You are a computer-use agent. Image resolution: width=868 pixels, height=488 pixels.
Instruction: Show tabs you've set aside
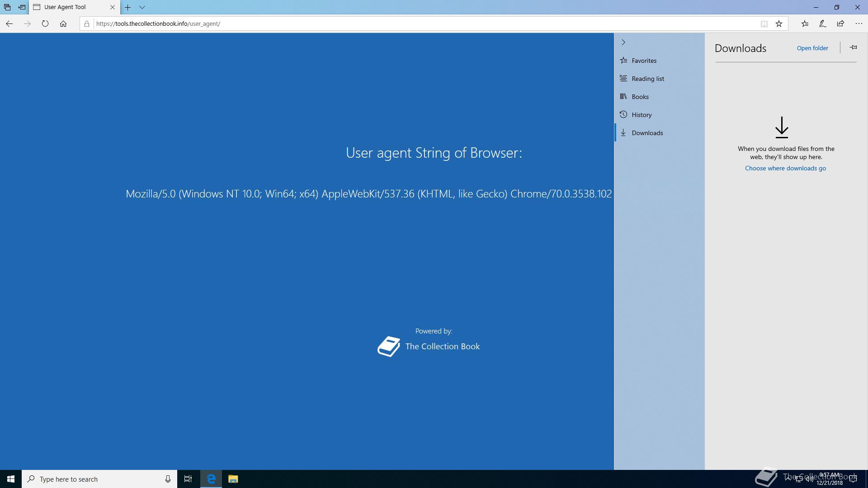pyautogui.click(x=7, y=7)
